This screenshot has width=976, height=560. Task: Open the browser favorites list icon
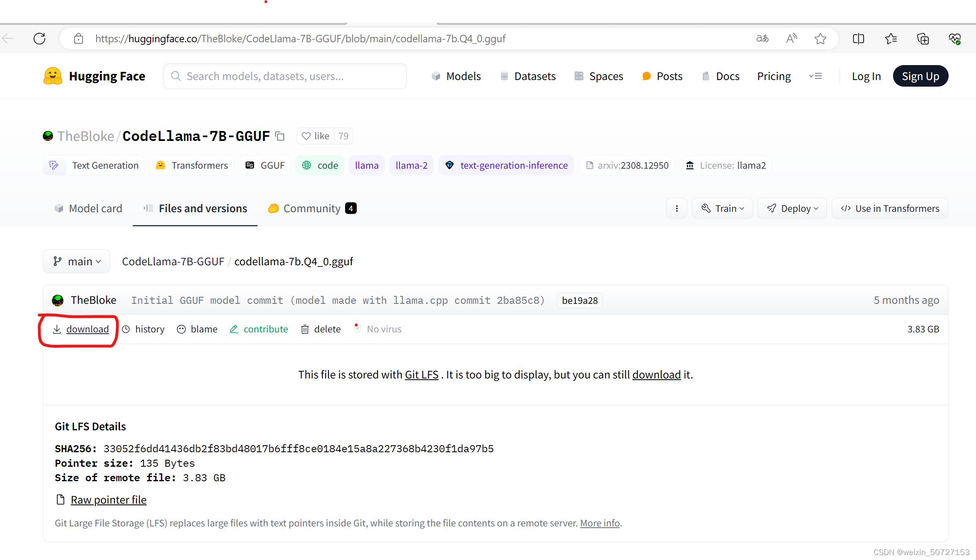pyautogui.click(x=891, y=39)
